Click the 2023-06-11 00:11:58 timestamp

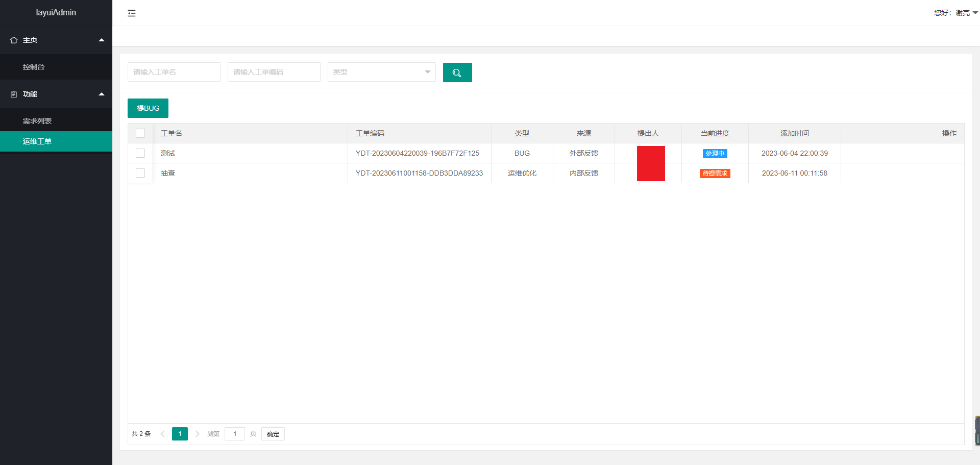[x=795, y=173]
